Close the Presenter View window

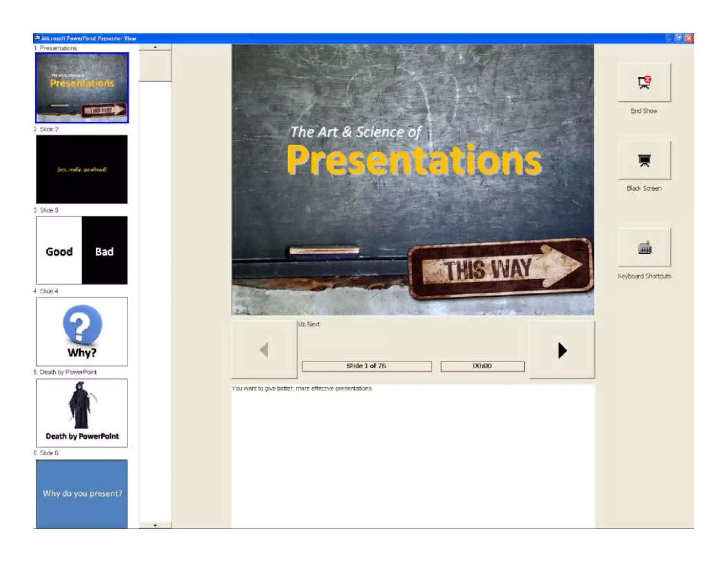click(x=689, y=38)
